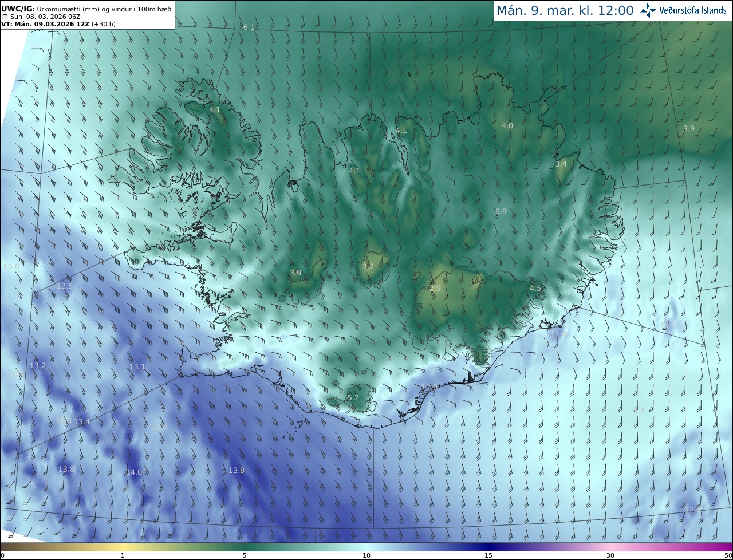Click the 3.2 value on the central glacier

(368, 267)
